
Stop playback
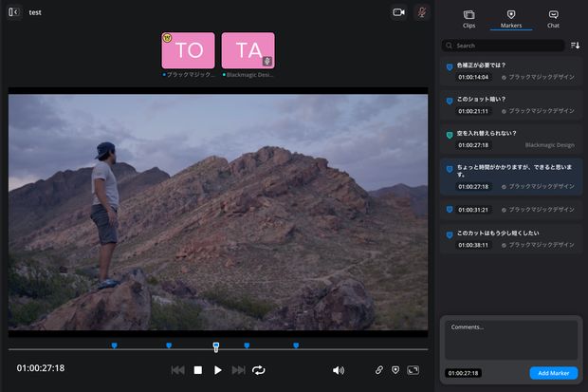[x=198, y=370]
